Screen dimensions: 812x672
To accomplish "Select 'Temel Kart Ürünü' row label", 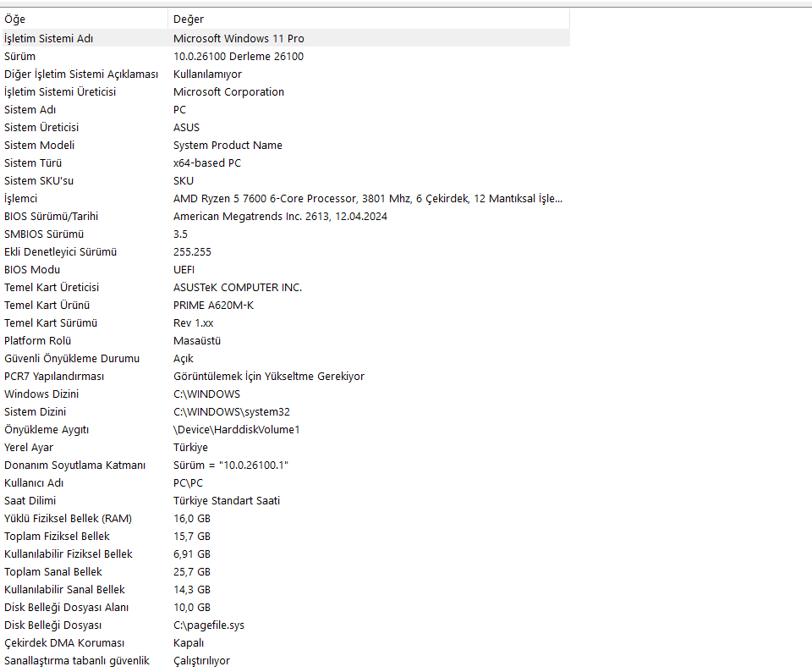I will click(47, 306).
